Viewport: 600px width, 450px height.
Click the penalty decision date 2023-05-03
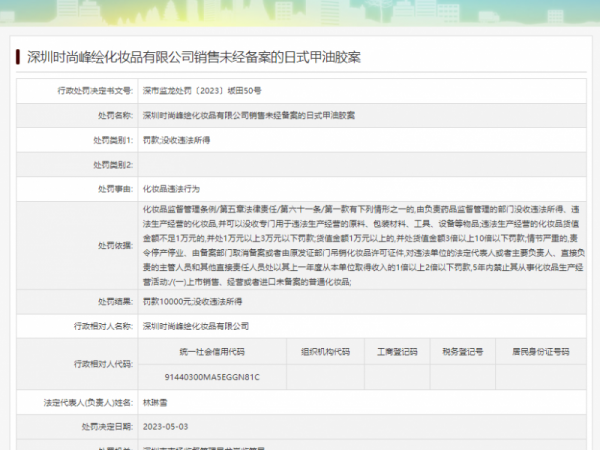[166, 425]
